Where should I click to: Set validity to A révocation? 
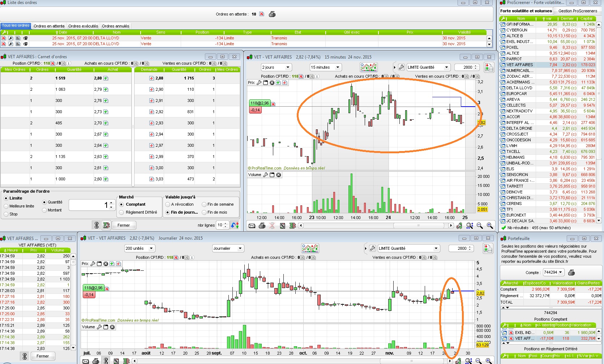coord(168,204)
